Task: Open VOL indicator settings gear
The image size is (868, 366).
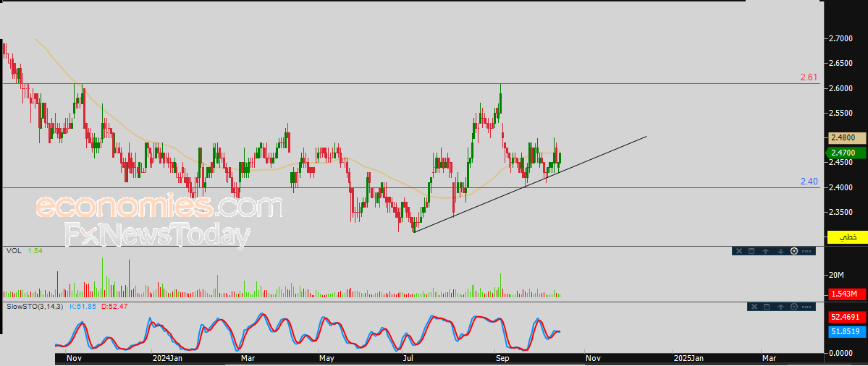Action: [x=794, y=251]
